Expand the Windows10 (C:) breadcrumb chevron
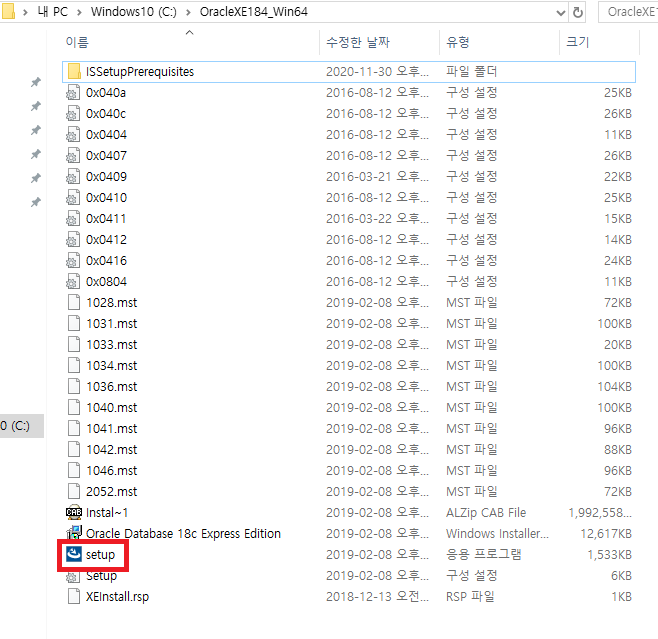This screenshot has height=639, width=658. pyautogui.click(x=188, y=12)
